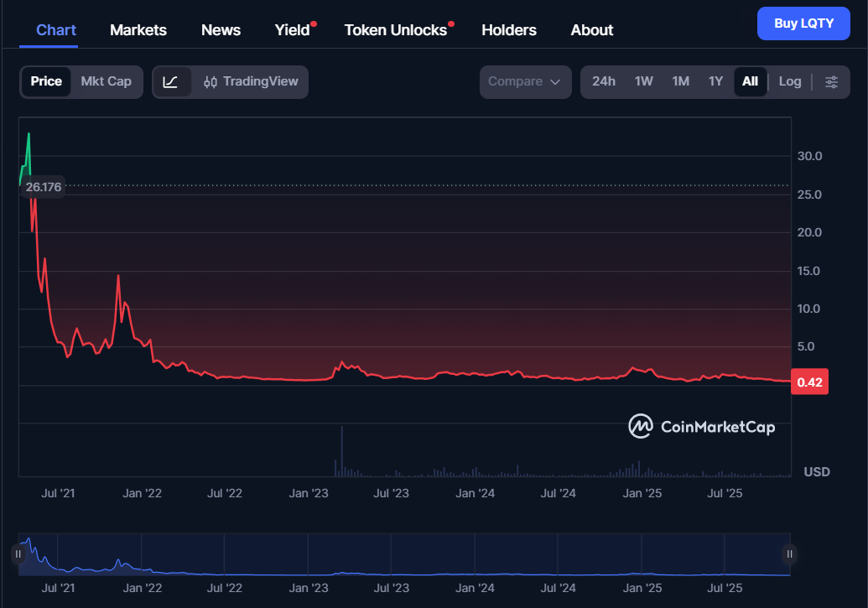Viewport: 868px width, 608px height.
Task: Toggle Price view on the chart
Action: [46, 81]
